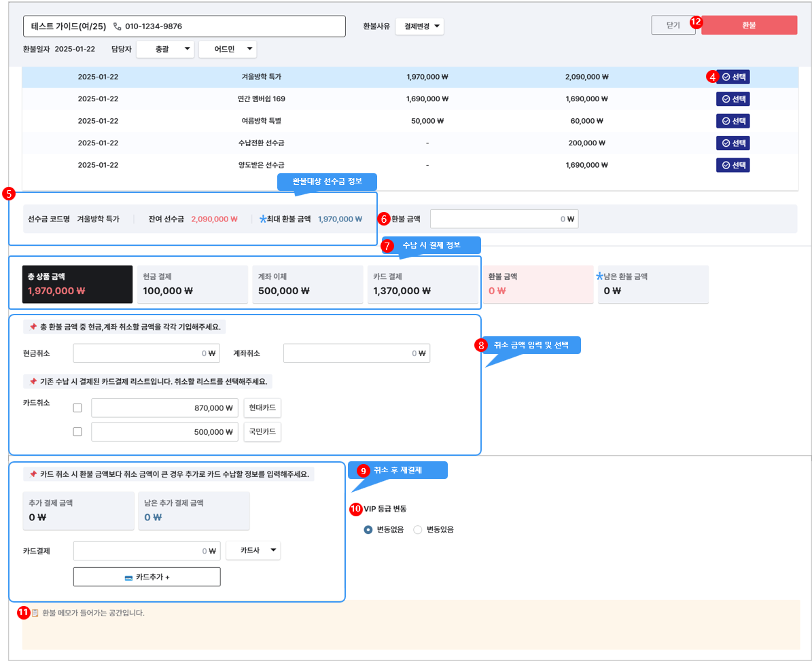
Task: Check the 500,000 ₩ 국민카드 cancel checkbox
Action: (x=77, y=431)
